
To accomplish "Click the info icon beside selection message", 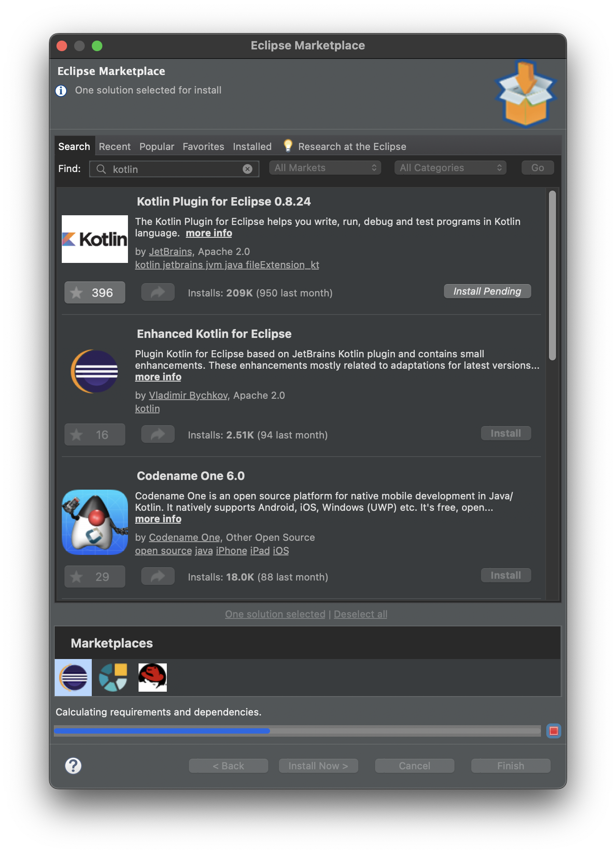I will tap(61, 90).
